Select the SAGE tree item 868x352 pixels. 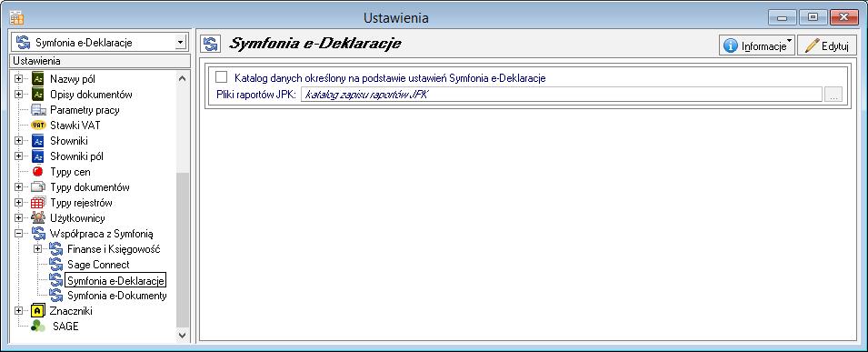click(x=65, y=327)
